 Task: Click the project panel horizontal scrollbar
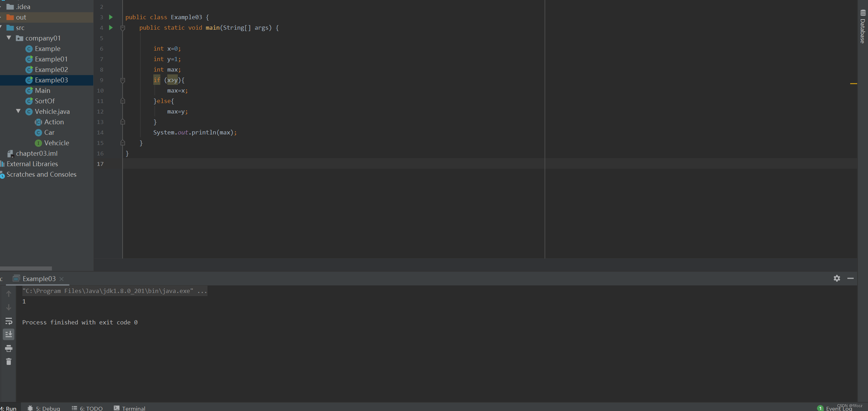click(x=26, y=269)
